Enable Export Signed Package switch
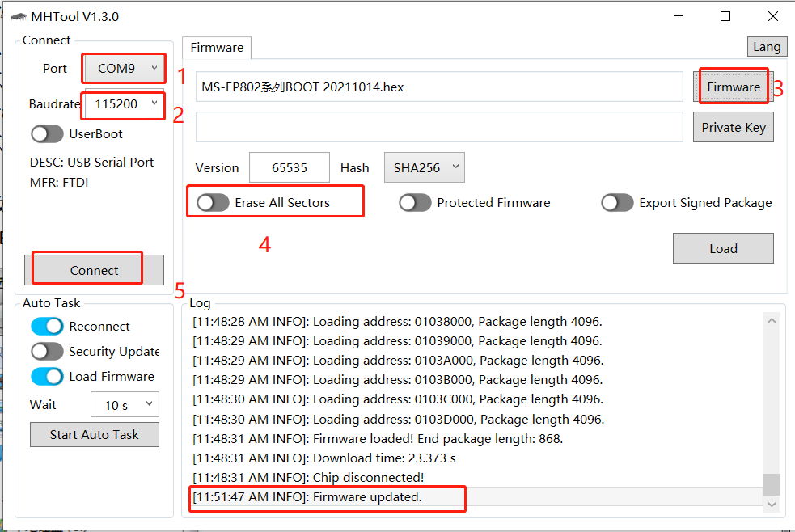The image size is (795, 532). tap(617, 203)
